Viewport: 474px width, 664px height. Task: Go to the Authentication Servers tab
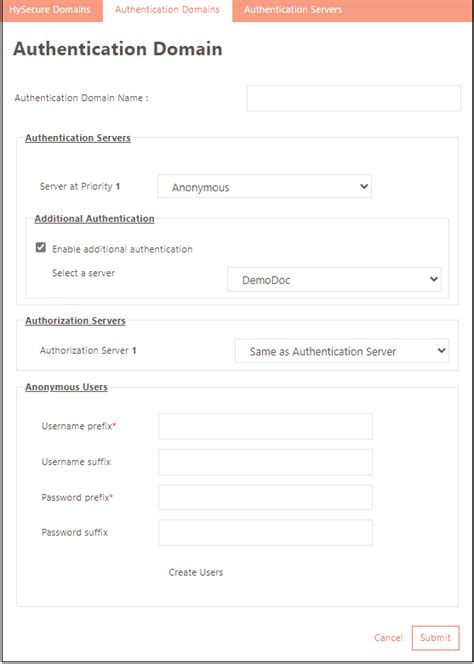click(293, 10)
